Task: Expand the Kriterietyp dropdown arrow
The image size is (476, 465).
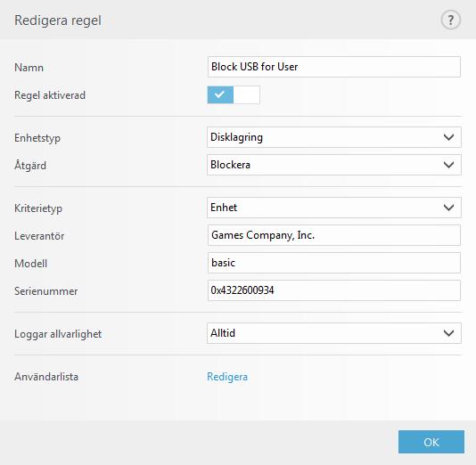Action: (448, 208)
